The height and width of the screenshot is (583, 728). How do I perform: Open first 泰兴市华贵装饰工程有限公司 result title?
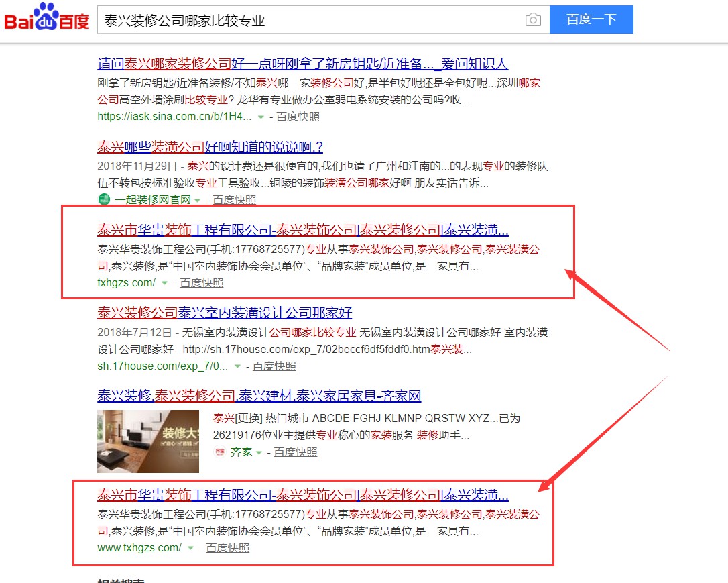303,230
